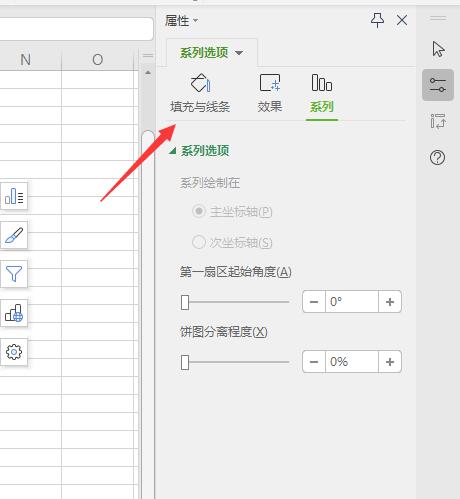
Task: Increase the first slice angle with plus
Action: click(x=390, y=302)
